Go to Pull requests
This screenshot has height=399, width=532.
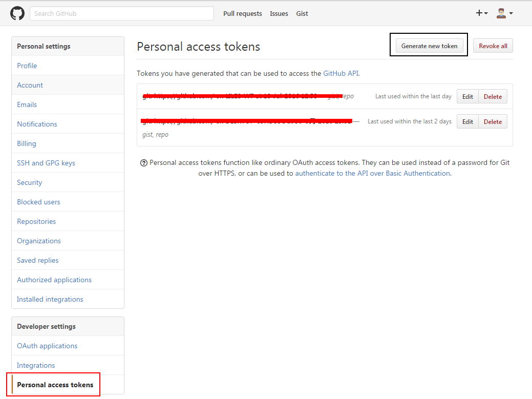point(243,13)
